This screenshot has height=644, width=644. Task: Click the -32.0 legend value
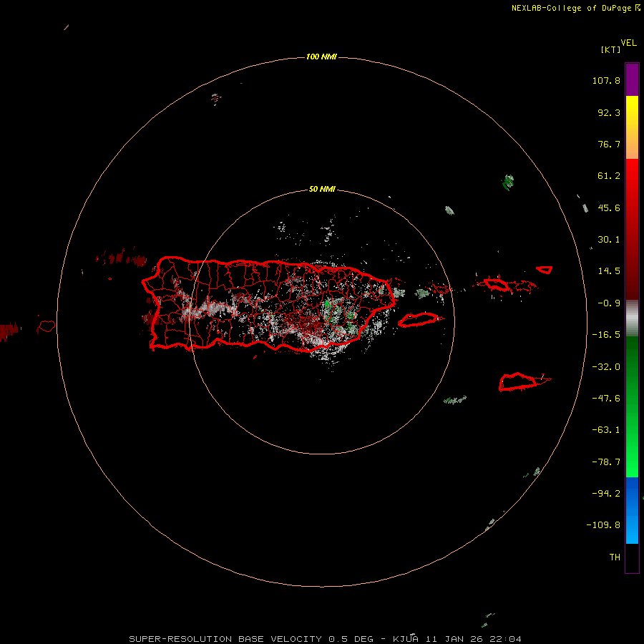click(x=606, y=367)
